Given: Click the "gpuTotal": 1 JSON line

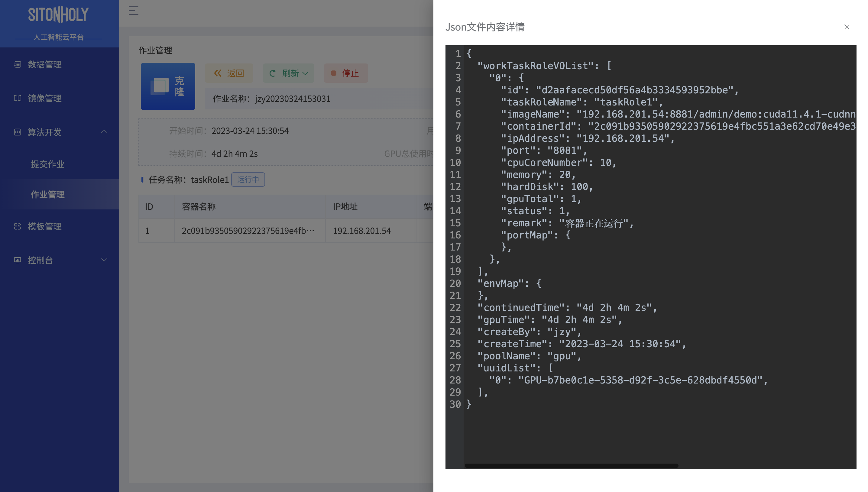Looking at the screenshot, I should 541,199.
